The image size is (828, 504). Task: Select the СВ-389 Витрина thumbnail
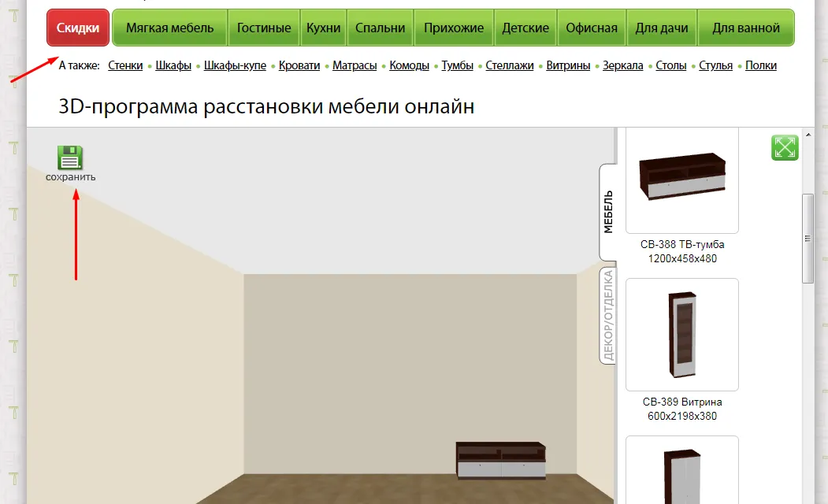[682, 335]
